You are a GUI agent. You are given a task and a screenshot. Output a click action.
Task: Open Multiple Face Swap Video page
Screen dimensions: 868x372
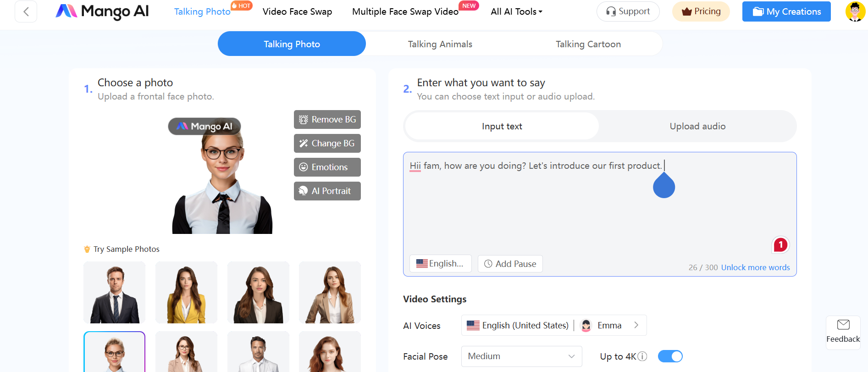tap(405, 11)
